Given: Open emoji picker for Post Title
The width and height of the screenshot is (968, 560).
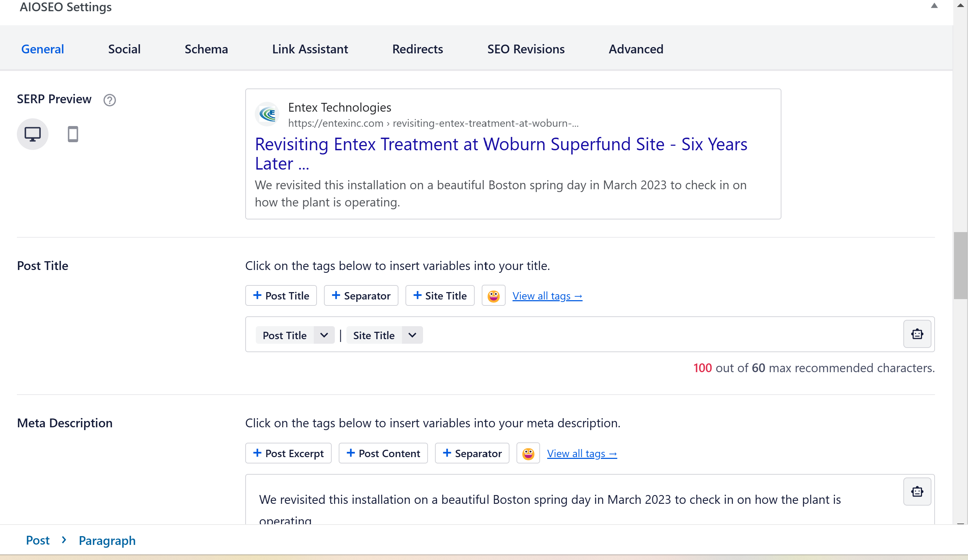Looking at the screenshot, I should coord(493,296).
